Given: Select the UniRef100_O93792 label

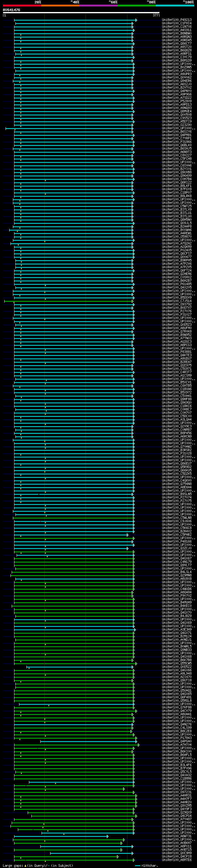Looking at the screenshot, I should point(177,304).
